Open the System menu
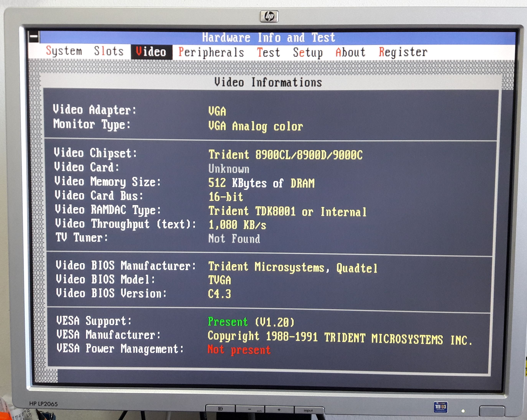Viewport: 527px width, 420px height. point(64,51)
